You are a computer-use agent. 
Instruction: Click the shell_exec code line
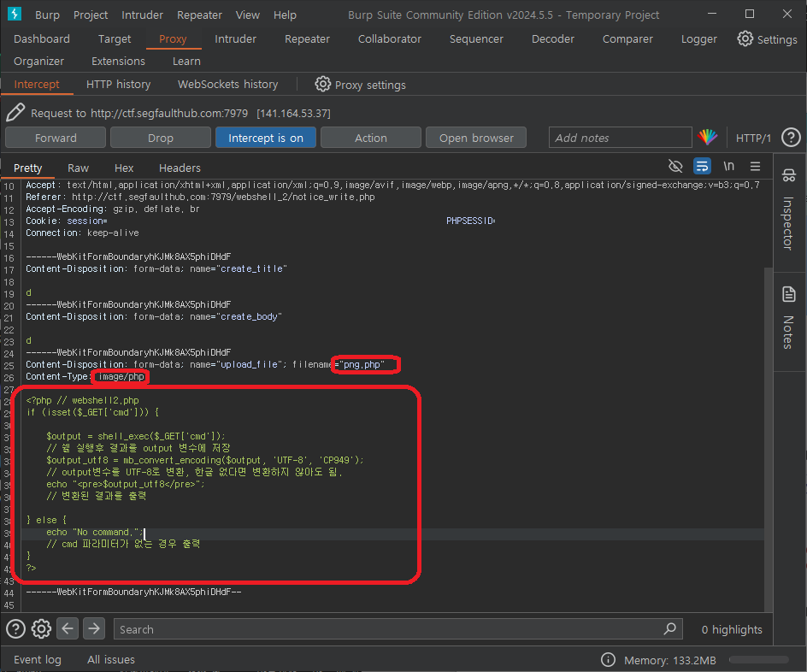(136, 436)
